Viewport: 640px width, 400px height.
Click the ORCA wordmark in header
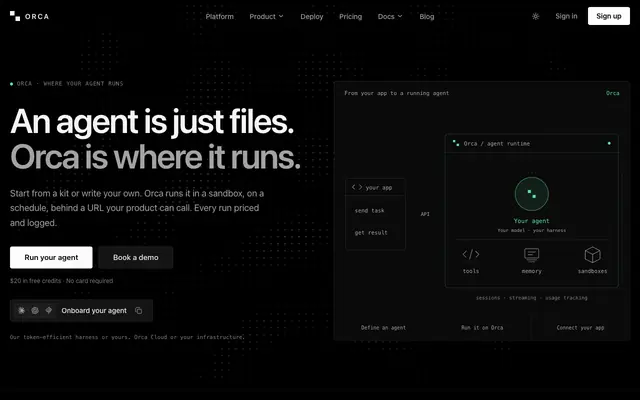tap(37, 16)
